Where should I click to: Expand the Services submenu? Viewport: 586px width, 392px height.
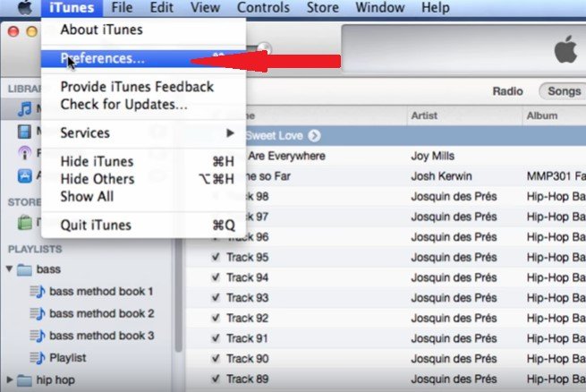143,132
